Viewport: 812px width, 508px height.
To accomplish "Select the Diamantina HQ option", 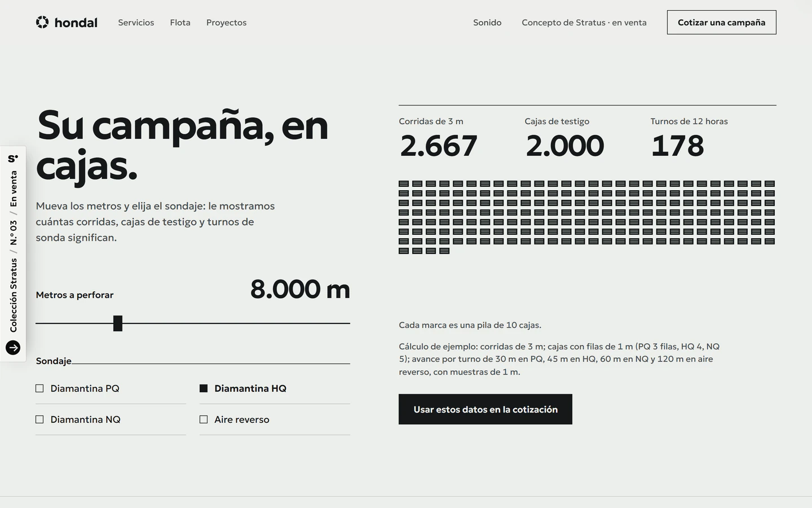I will [x=275, y=388].
